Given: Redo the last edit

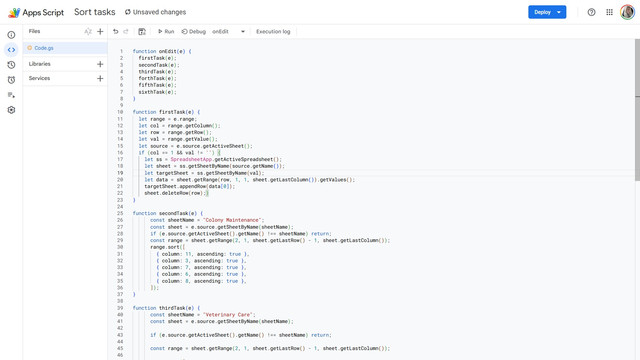Looking at the screenshot, I should [x=126, y=31].
